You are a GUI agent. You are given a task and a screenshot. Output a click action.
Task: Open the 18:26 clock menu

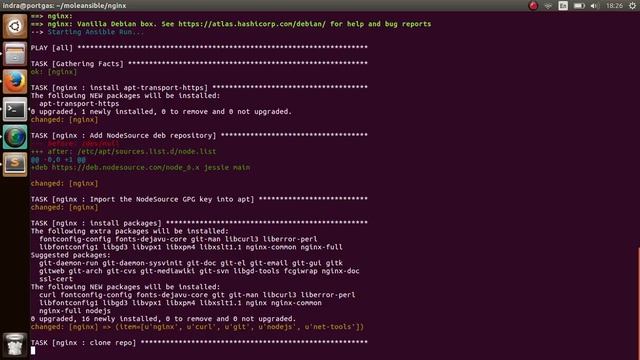pos(614,6)
